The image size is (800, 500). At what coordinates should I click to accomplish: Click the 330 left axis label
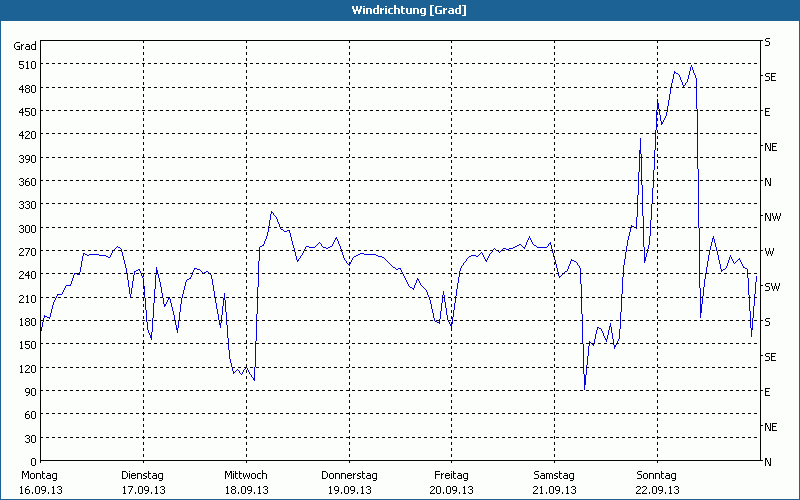28,205
